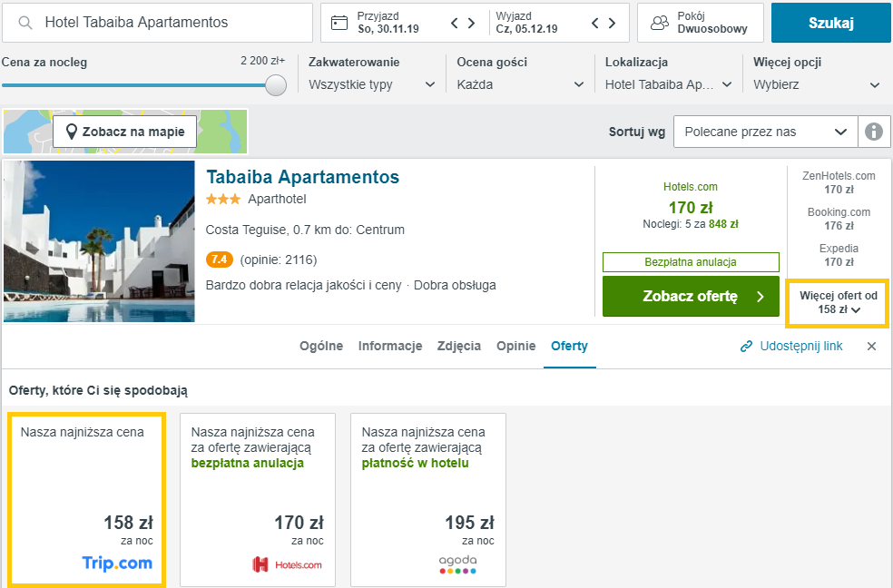Open the hotel pool photo thumbnail
The image size is (893, 588).
coord(99,241)
